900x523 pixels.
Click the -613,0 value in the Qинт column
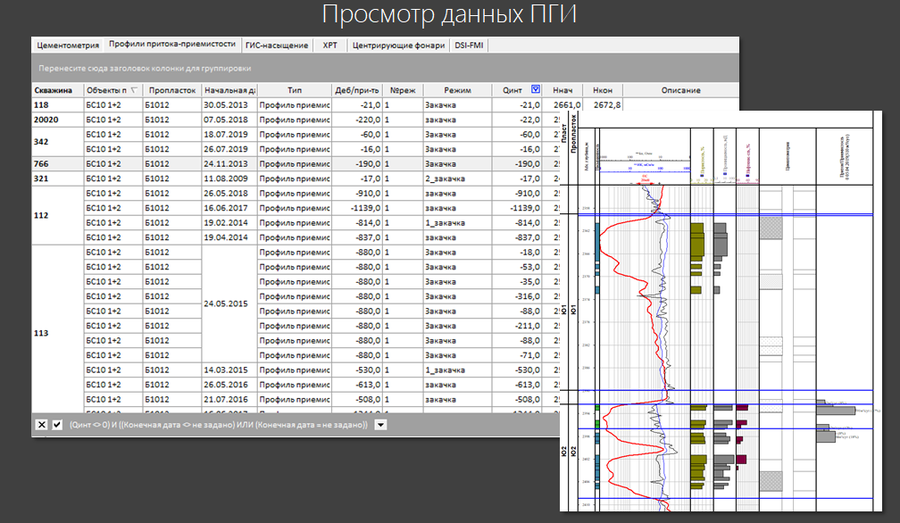pyautogui.click(x=517, y=385)
